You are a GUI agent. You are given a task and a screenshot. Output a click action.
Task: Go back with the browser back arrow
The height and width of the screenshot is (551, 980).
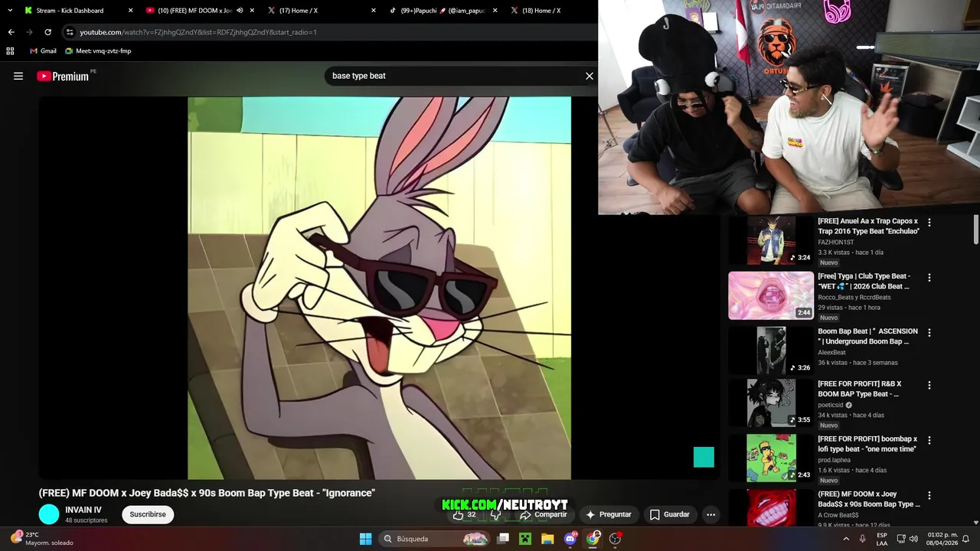click(11, 32)
